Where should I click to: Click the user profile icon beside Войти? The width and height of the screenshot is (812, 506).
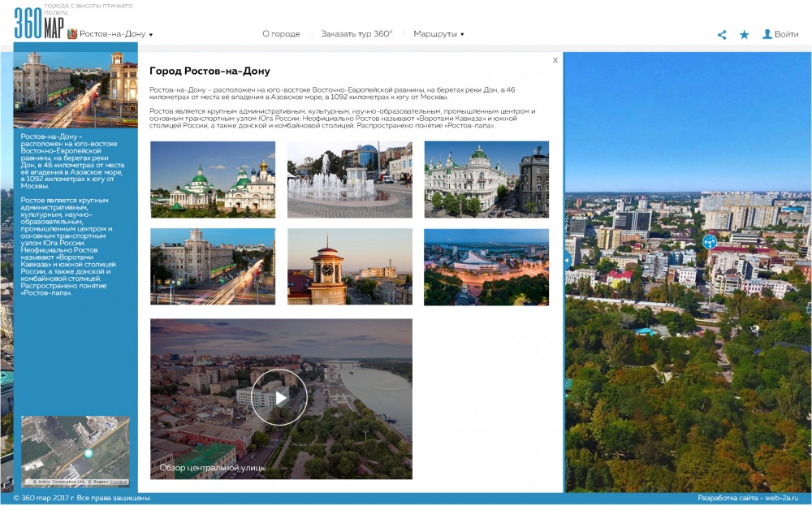pyautogui.click(x=767, y=34)
